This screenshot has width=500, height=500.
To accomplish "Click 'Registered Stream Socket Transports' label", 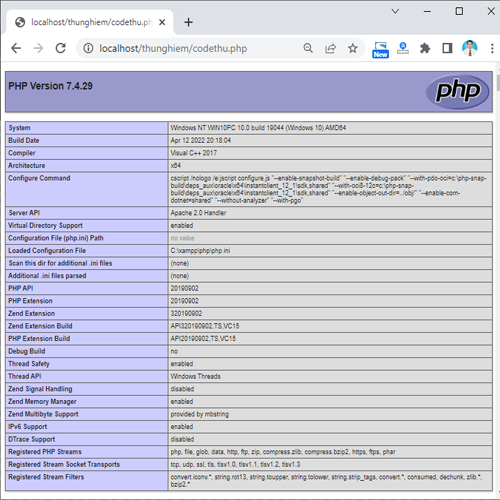I will (64, 464).
